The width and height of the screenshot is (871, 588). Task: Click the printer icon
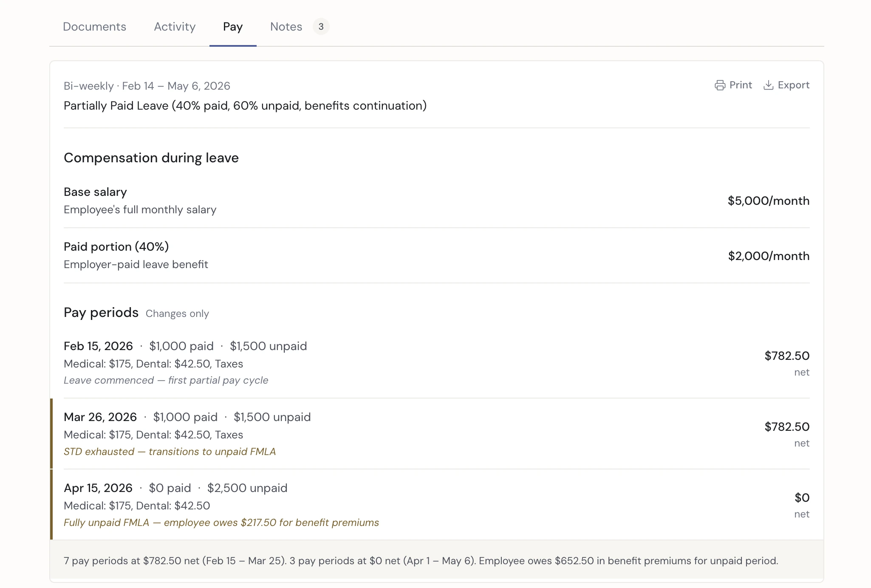click(720, 85)
